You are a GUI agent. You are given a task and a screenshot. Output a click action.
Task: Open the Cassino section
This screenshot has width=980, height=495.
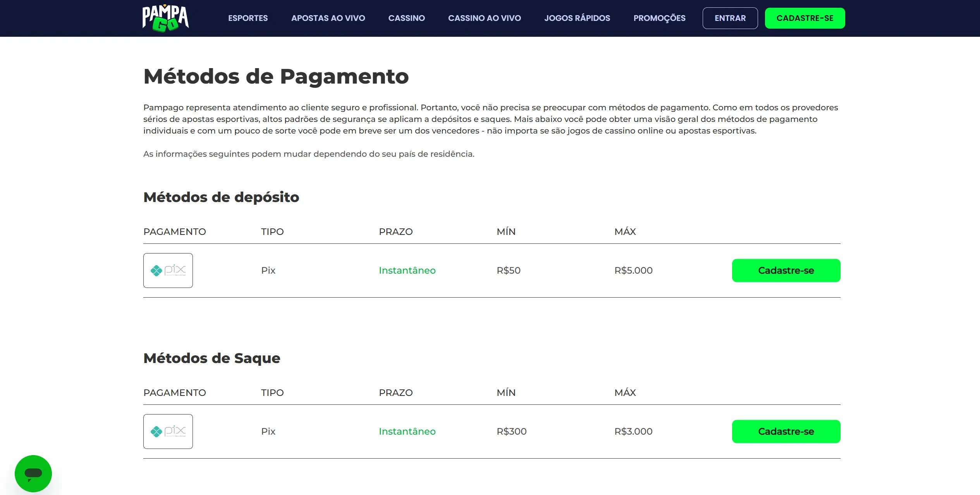click(x=406, y=18)
